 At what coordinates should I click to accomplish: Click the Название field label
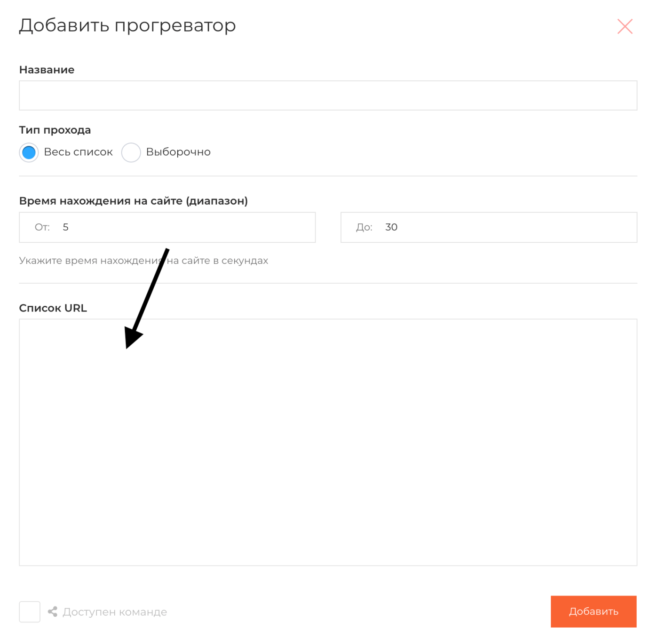pos(47,70)
